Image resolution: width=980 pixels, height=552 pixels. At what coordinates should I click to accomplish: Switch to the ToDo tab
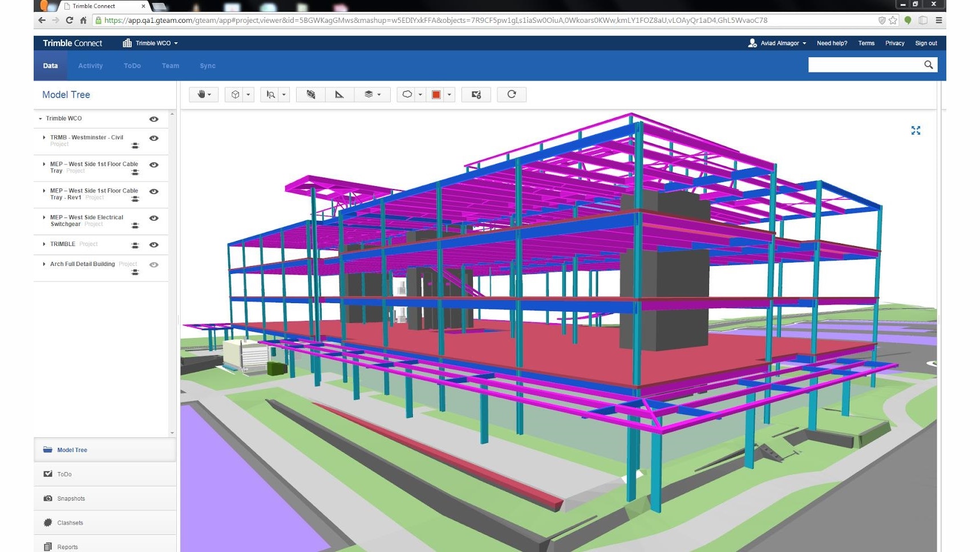point(132,66)
